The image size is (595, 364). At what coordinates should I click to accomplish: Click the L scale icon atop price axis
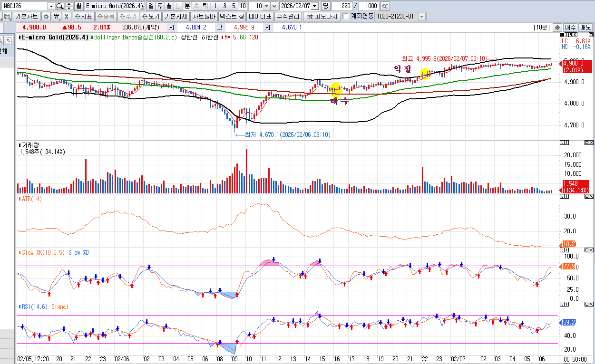(563, 35)
